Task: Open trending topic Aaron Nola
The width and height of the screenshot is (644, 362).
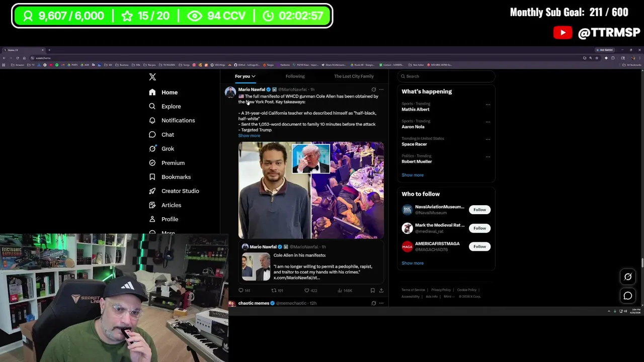Action: tap(413, 127)
